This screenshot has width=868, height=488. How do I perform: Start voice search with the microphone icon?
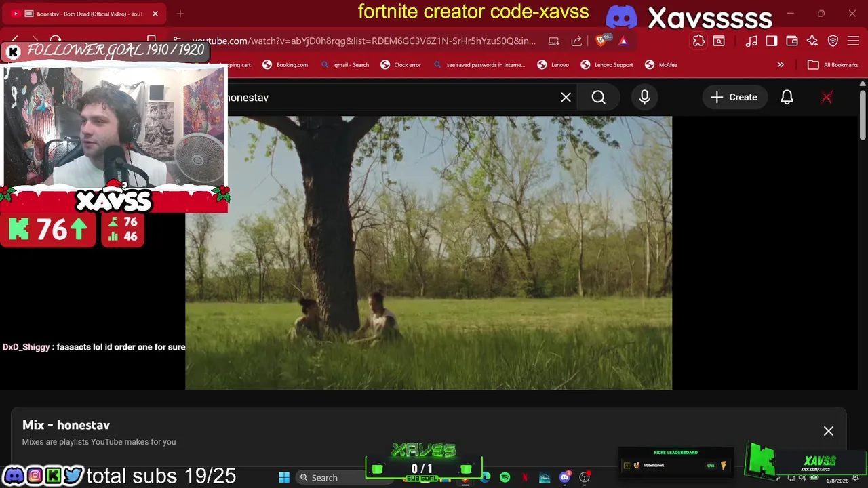[644, 98]
